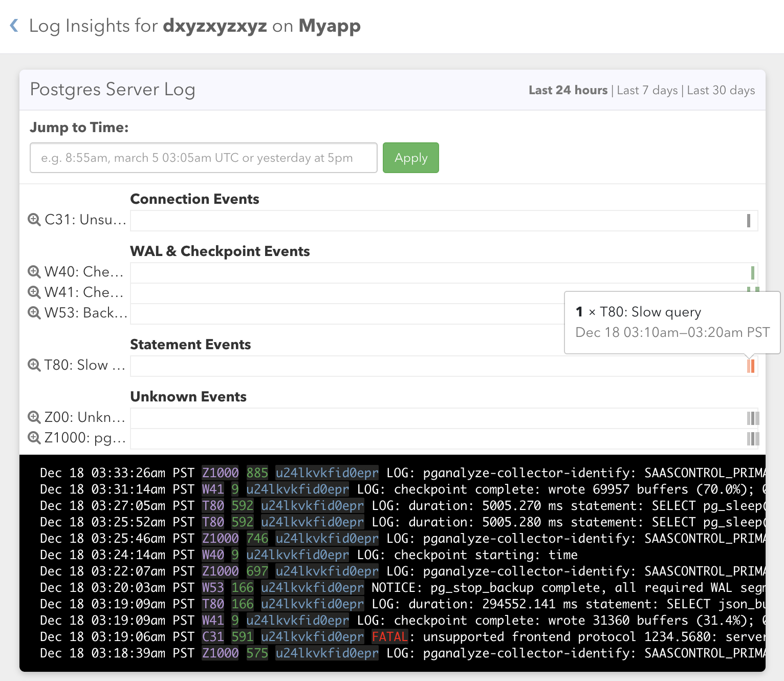The width and height of the screenshot is (784, 681).
Task: Switch to Last 7 days range
Action: point(647,90)
